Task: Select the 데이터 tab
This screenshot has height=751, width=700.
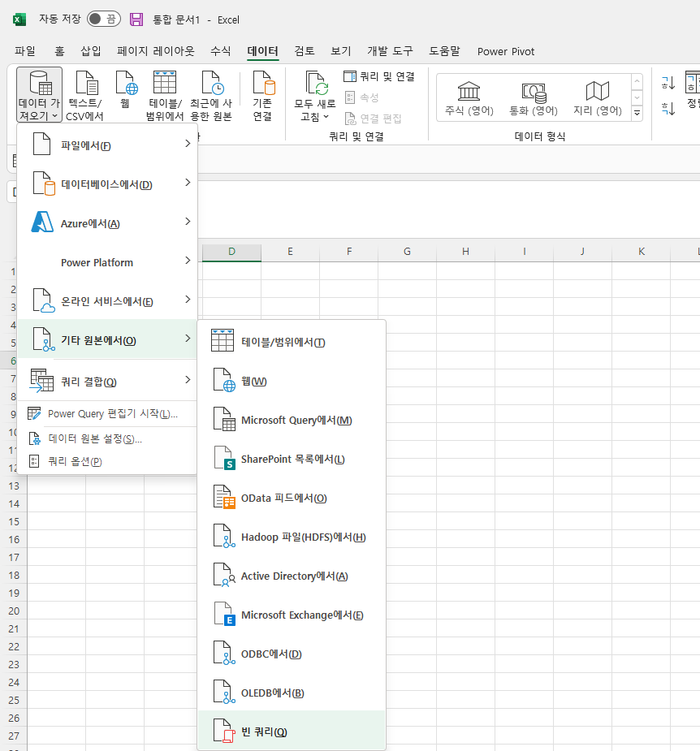Action: coord(262,51)
